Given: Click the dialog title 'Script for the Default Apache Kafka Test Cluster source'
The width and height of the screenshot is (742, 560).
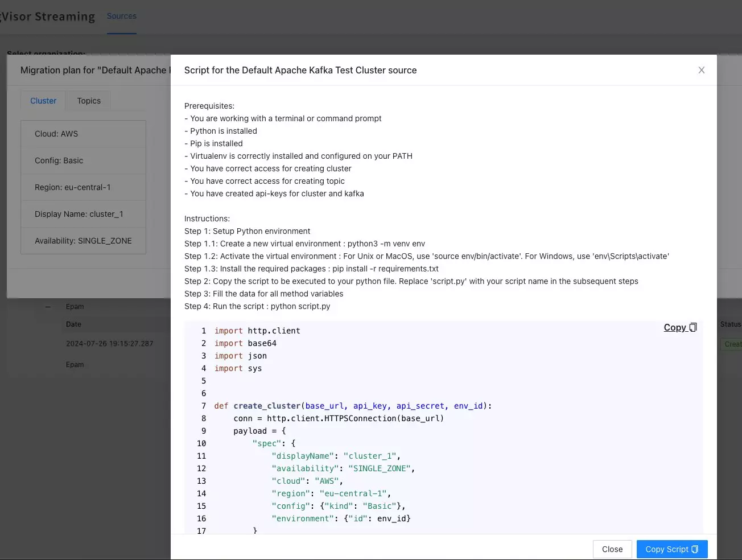Looking at the screenshot, I should coord(300,70).
